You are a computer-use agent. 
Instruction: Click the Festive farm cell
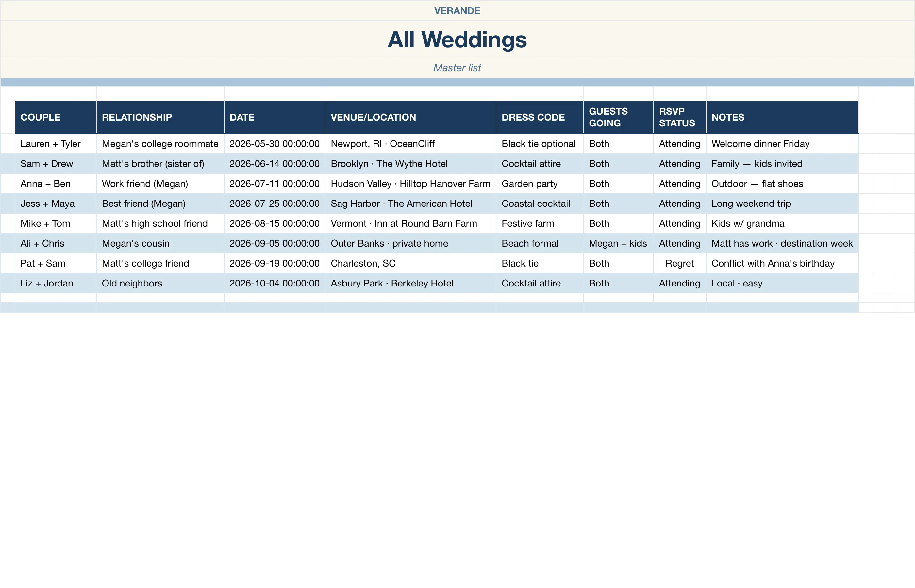(x=540, y=223)
